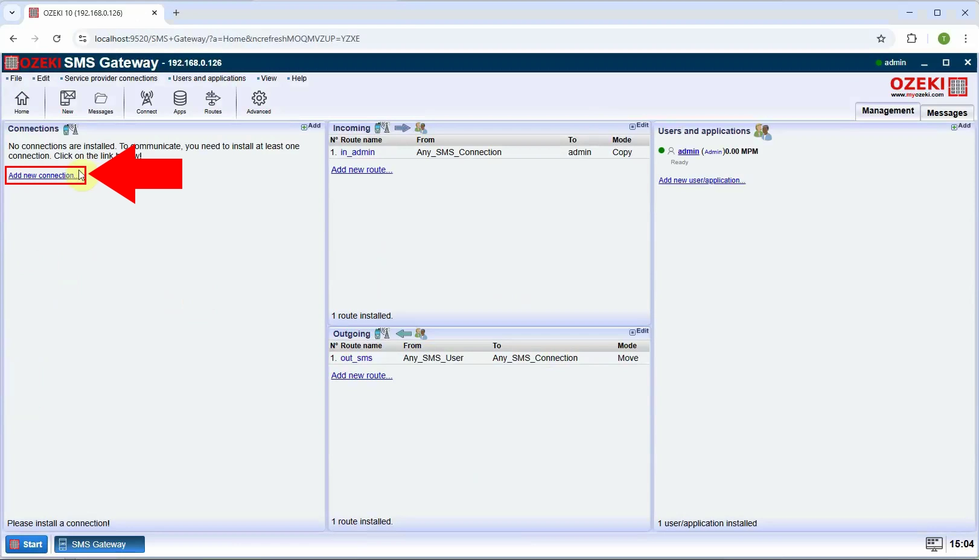
Task: Select the OZEKI 10 browser tab
Action: [x=94, y=13]
